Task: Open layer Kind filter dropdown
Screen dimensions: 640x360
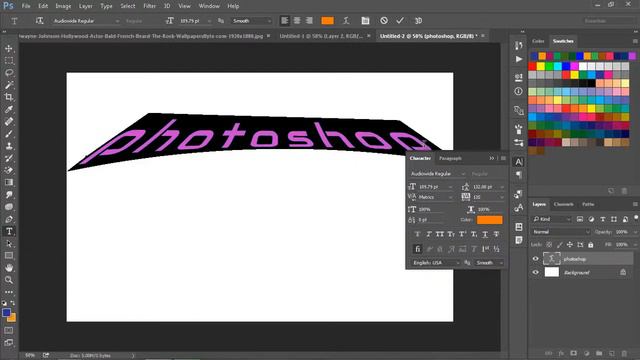Action: pyautogui.click(x=552, y=219)
